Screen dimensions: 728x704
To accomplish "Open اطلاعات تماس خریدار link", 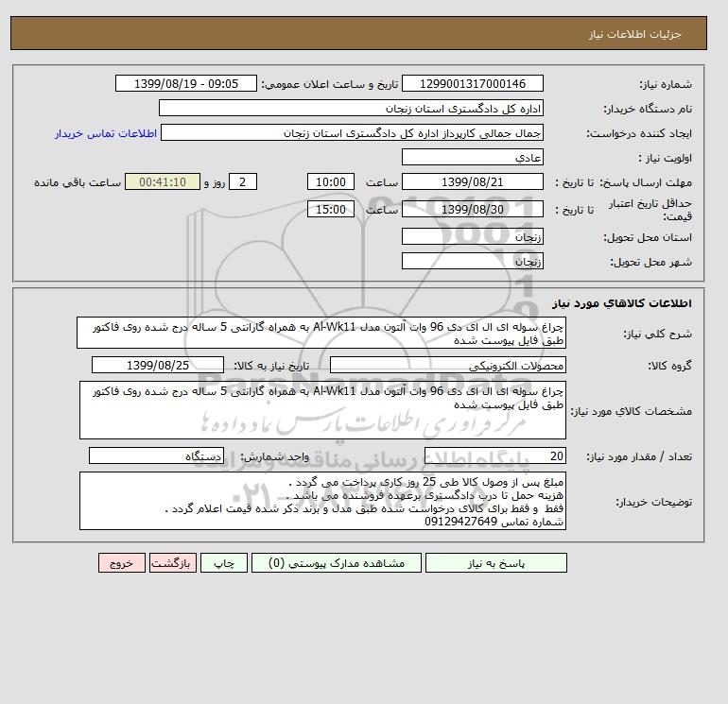I will 106,133.
